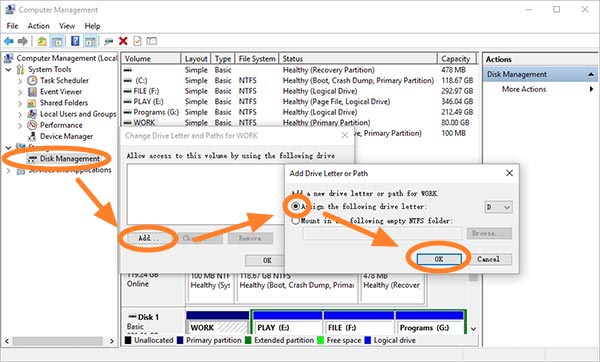Image resolution: width=600 pixels, height=362 pixels.
Task: Open the Action menu
Action: click(39, 26)
